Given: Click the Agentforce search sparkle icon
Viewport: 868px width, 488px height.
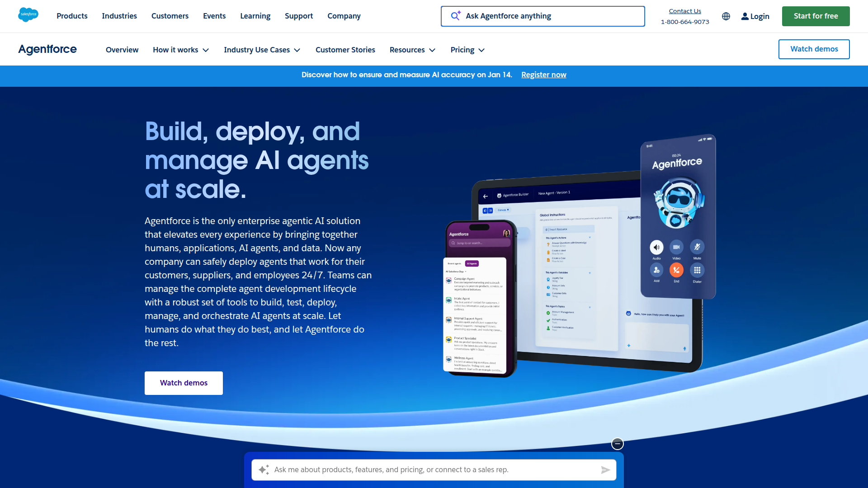Looking at the screenshot, I should [456, 16].
